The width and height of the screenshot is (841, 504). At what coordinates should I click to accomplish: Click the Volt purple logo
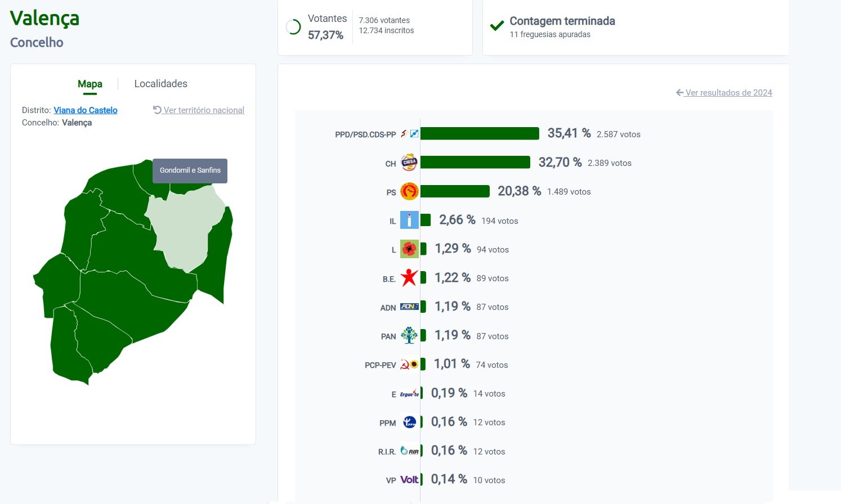click(x=409, y=480)
